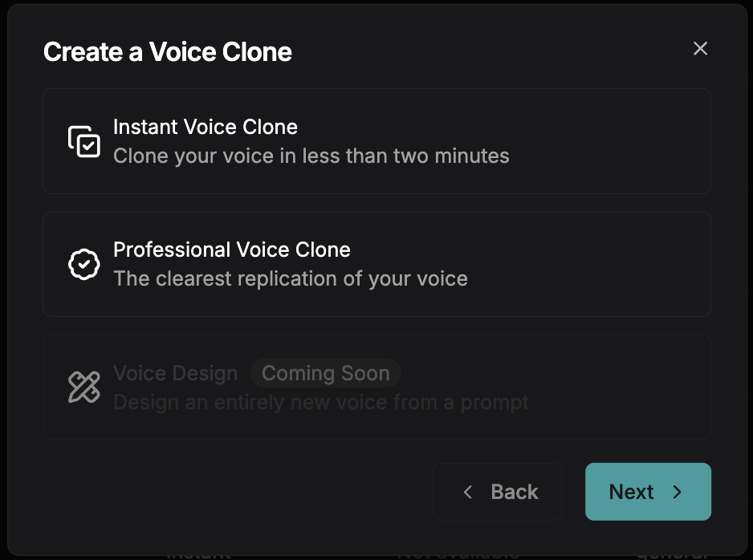The width and height of the screenshot is (753, 560).
Task: Click the Create a Voice Clone title
Action: pos(167,51)
